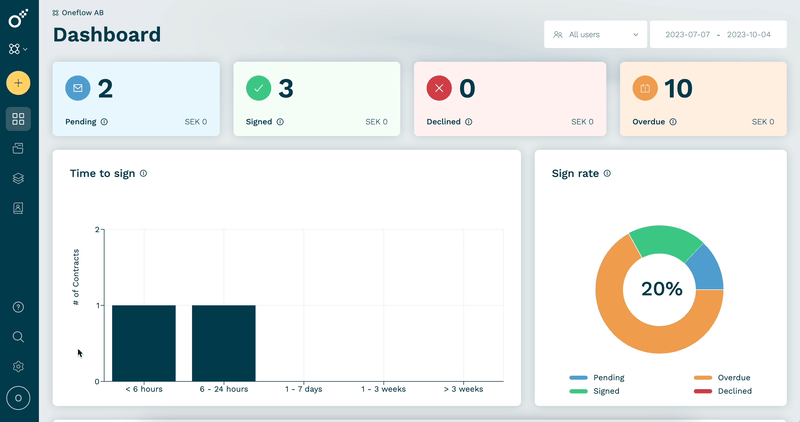Open the documents folder icon in sidebar
800x422 pixels.
18,148
